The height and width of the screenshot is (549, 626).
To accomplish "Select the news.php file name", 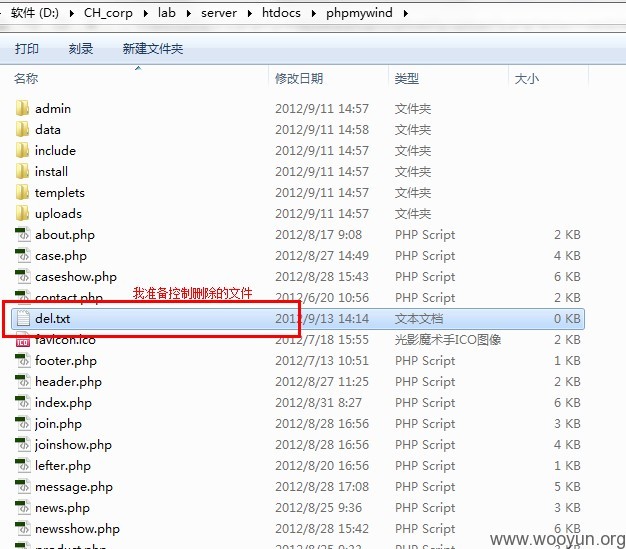I will tap(62, 508).
